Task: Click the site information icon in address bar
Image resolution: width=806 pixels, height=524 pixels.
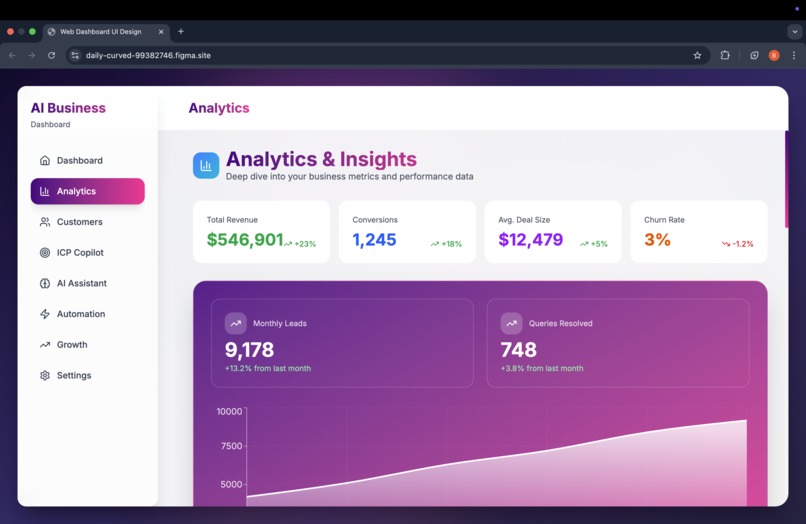Action: pos(75,55)
